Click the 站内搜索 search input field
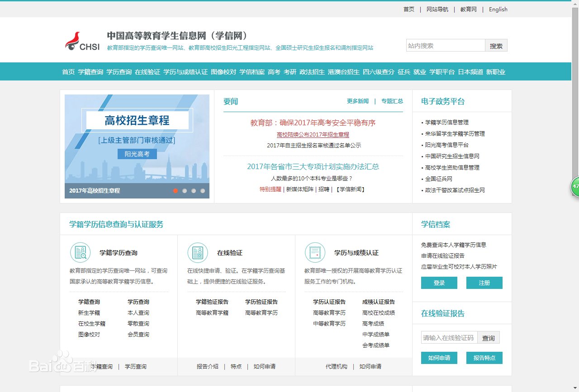579x392 pixels. (x=446, y=45)
